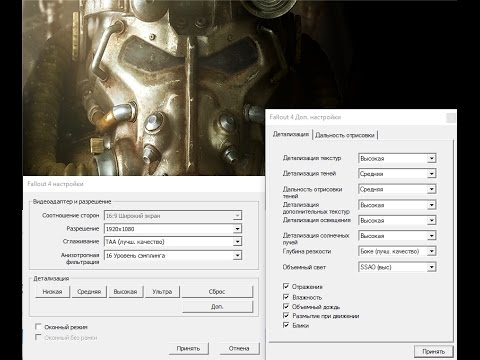
Task: Click the Соотношение сторон dropdown
Action: coord(173,216)
